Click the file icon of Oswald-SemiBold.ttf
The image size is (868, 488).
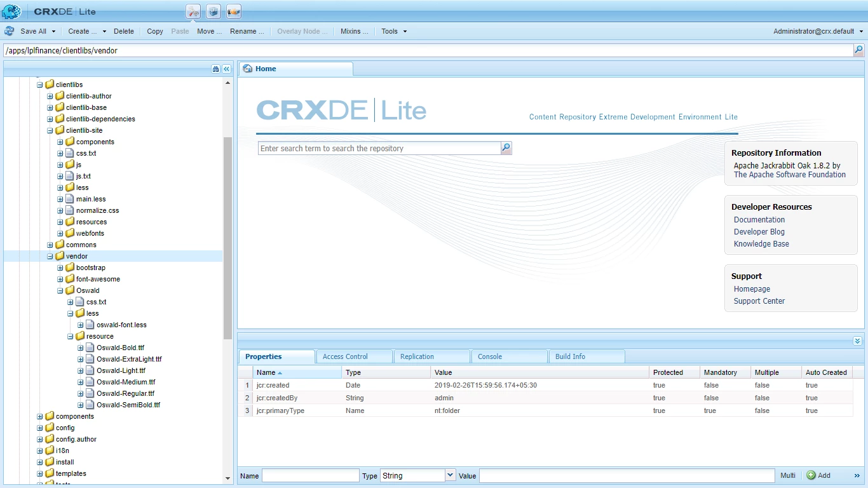[x=90, y=405]
